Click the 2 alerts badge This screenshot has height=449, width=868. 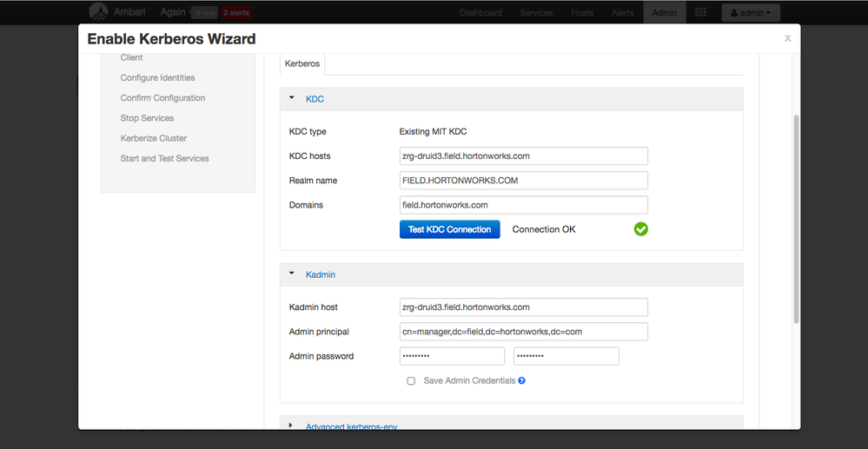tap(235, 13)
